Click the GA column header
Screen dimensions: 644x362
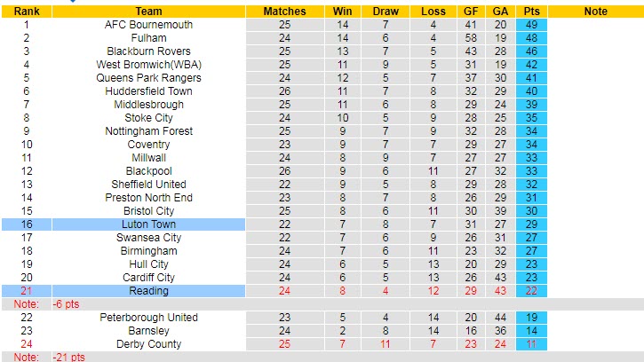pyautogui.click(x=501, y=12)
